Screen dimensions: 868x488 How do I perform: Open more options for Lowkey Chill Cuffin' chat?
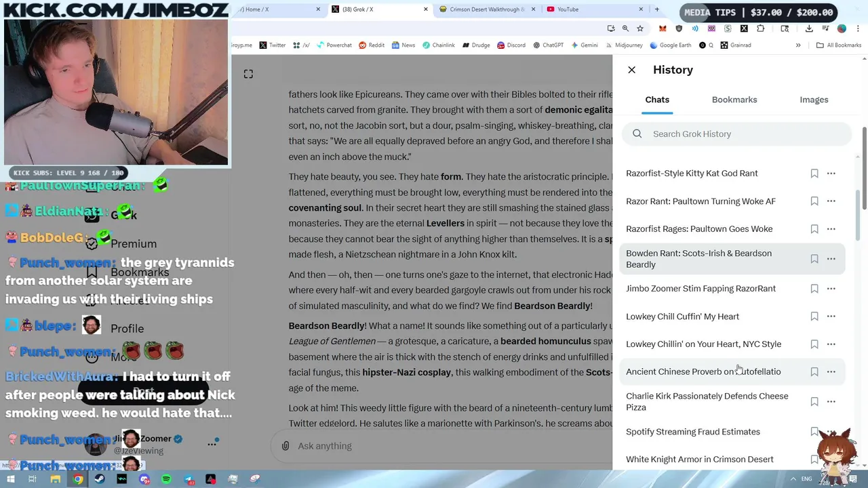[831, 317]
